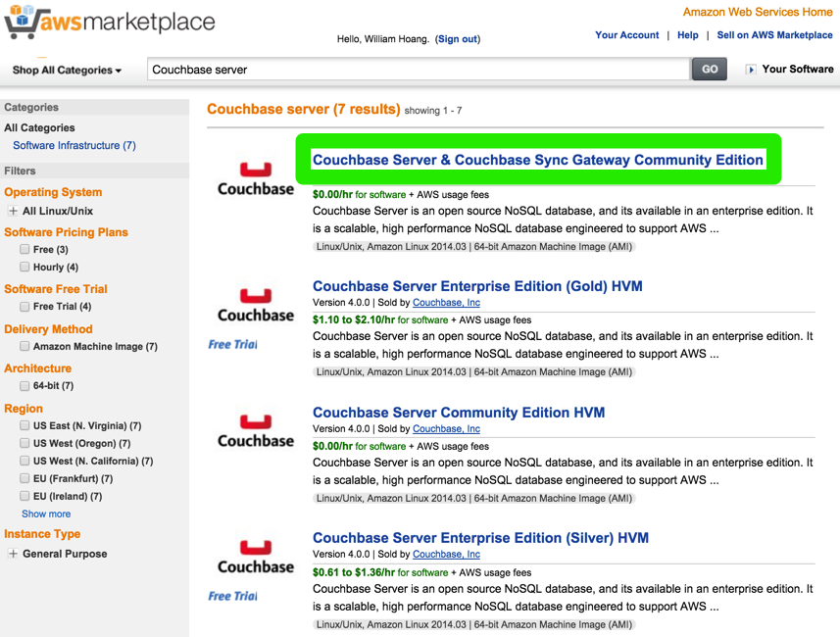Check the 64-bit (7) architecture filter
This screenshot has width=840, height=637.
(25, 386)
